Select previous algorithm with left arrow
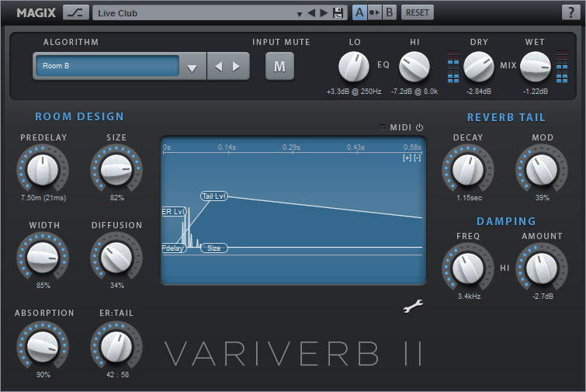 (x=219, y=67)
